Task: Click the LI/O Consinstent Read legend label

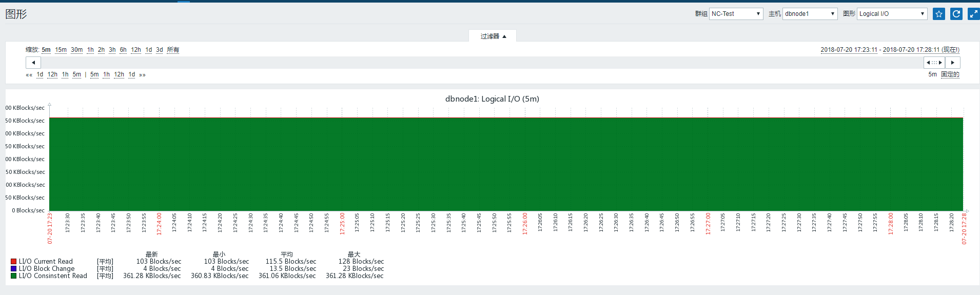Action: [53, 276]
